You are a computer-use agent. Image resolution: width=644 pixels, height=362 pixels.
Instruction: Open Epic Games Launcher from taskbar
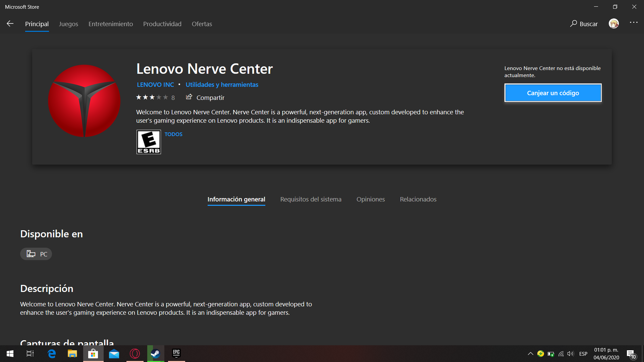[x=176, y=354]
